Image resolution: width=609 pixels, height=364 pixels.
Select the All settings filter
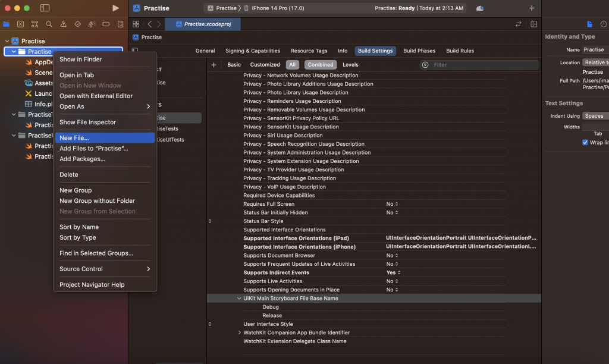point(293,65)
